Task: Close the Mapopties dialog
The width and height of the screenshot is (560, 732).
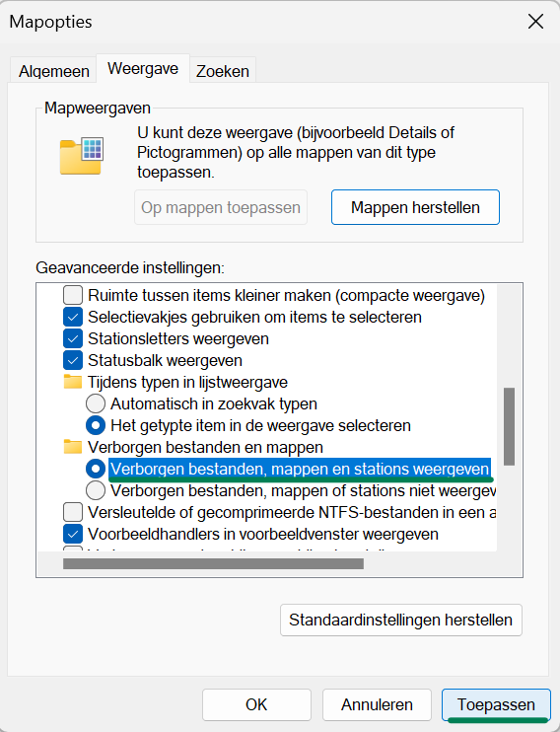Action: [x=535, y=22]
